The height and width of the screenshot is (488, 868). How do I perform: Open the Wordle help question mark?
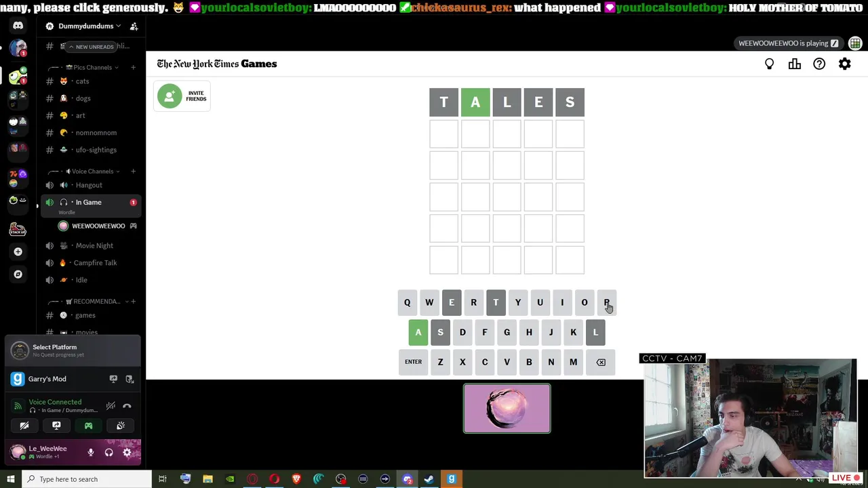click(819, 64)
